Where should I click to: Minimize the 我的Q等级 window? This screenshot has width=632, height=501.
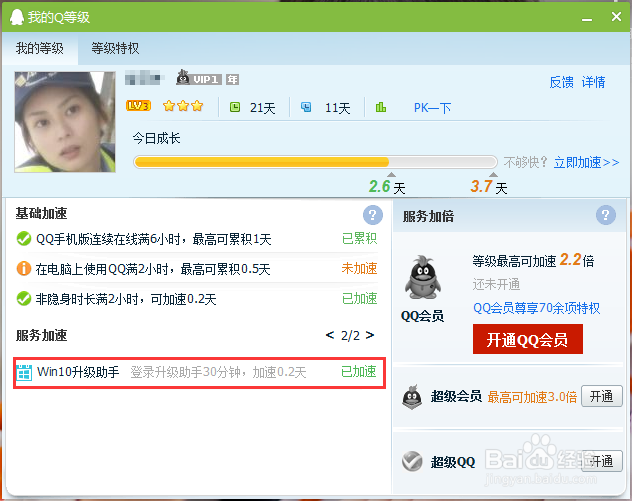coord(587,18)
